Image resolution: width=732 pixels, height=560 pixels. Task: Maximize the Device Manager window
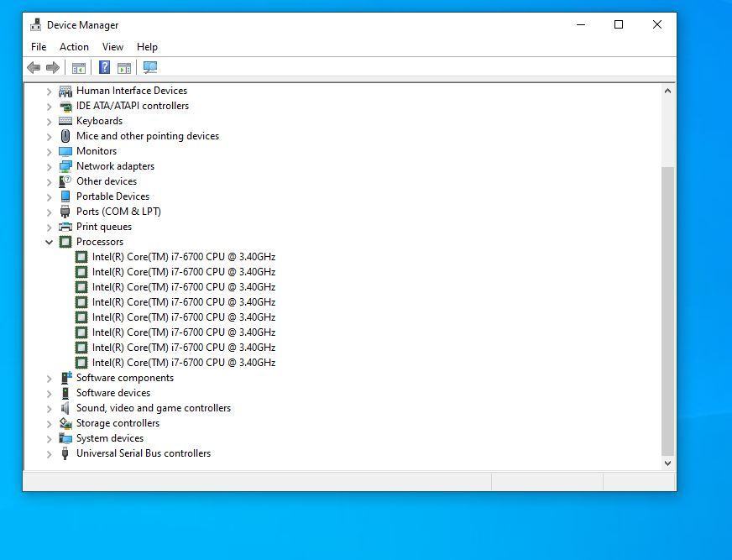pos(619,24)
